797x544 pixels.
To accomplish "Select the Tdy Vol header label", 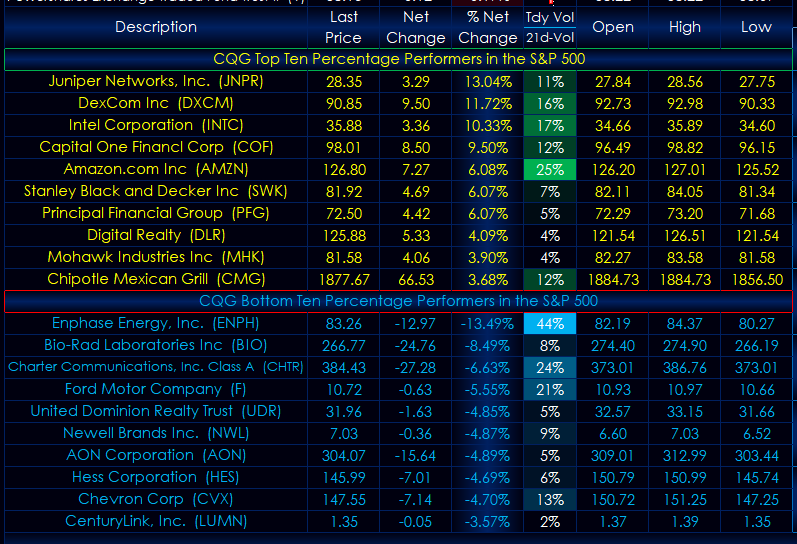I will click(550, 17).
